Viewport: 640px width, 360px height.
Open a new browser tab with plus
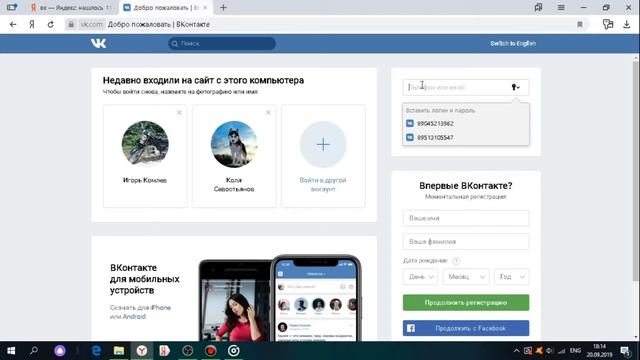click(223, 7)
